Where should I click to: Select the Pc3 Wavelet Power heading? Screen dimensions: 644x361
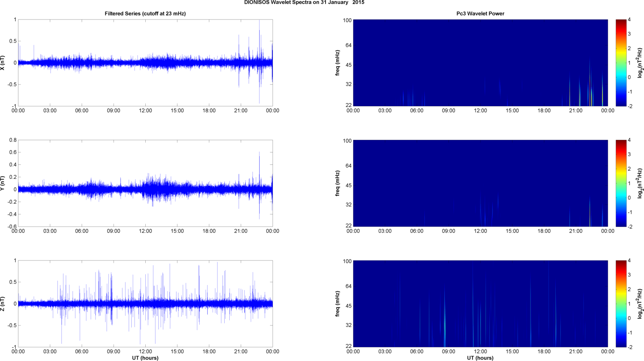(480, 14)
